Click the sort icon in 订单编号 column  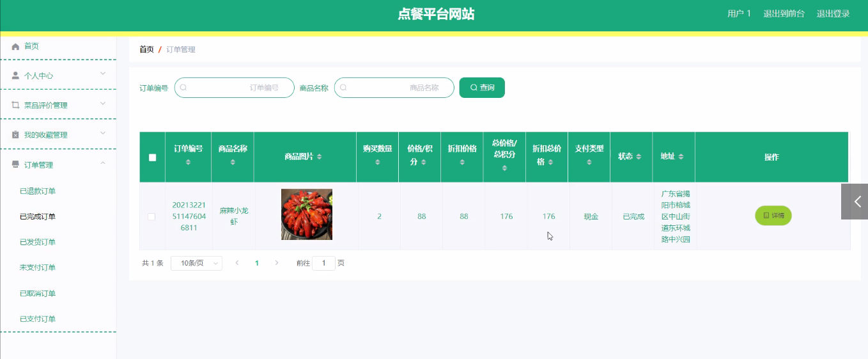[188, 163]
